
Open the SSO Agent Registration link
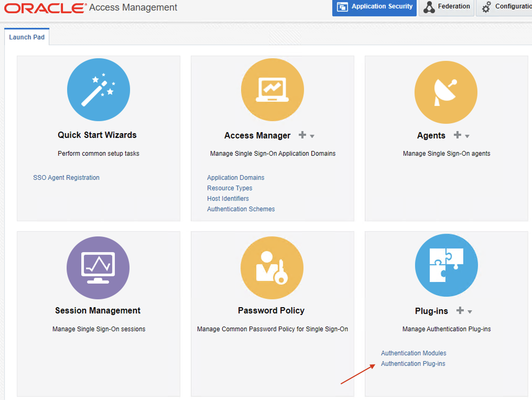(66, 177)
